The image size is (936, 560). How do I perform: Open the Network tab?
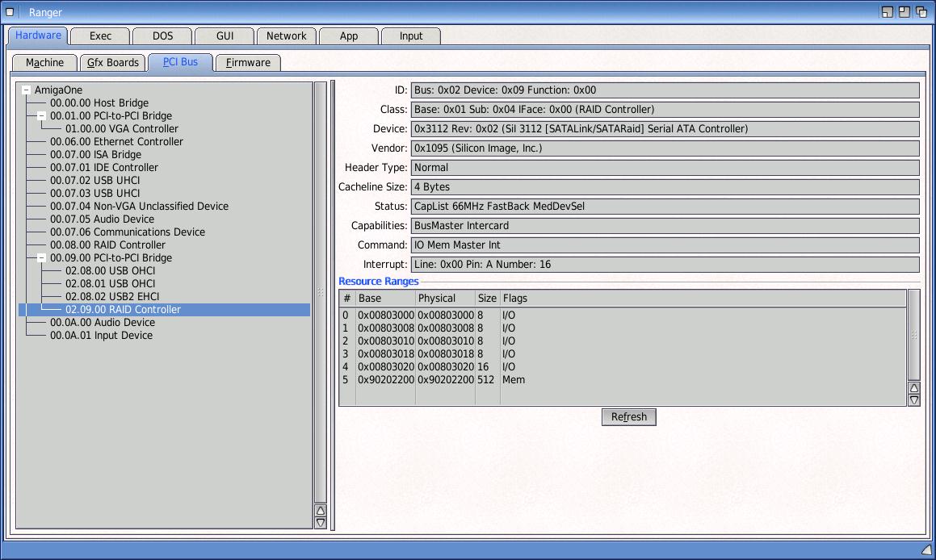(286, 36)
